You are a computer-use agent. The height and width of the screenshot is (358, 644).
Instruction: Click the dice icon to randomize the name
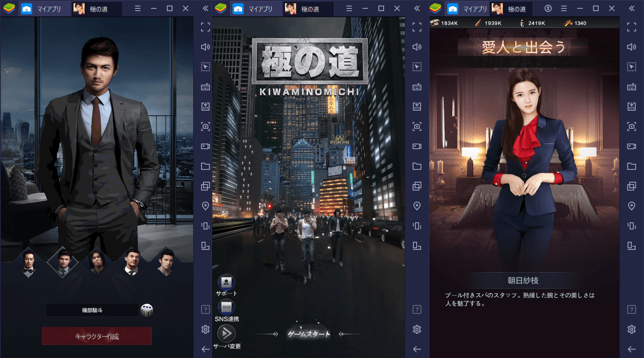(x=147, y=310)
